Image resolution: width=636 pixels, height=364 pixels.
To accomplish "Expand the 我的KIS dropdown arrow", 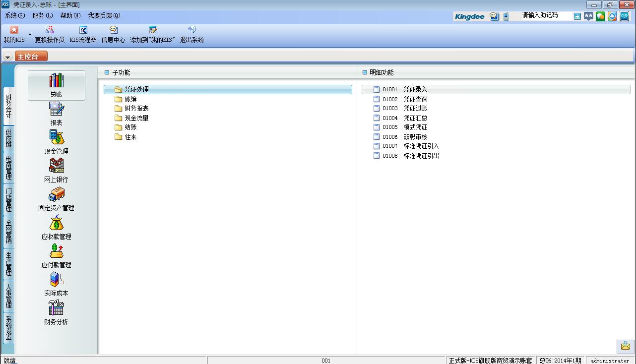I will click(30, 35).
